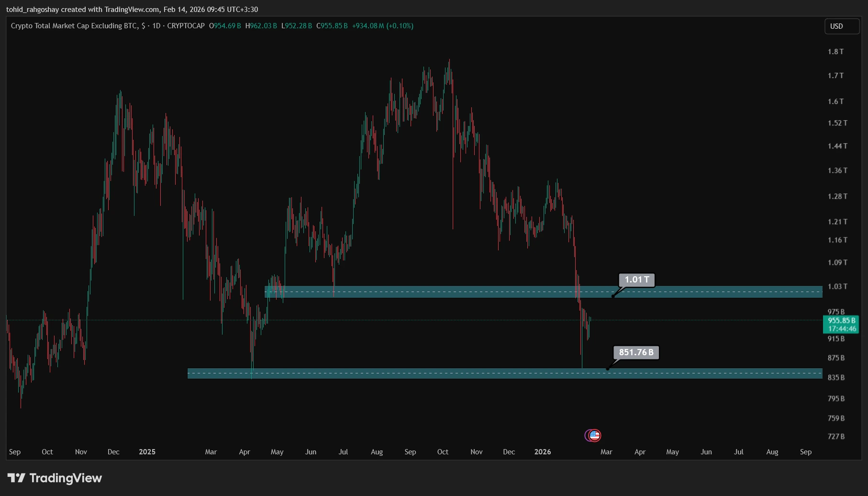Click the US flag economic event icon
The image size is (868, 496).
(594, 435)
